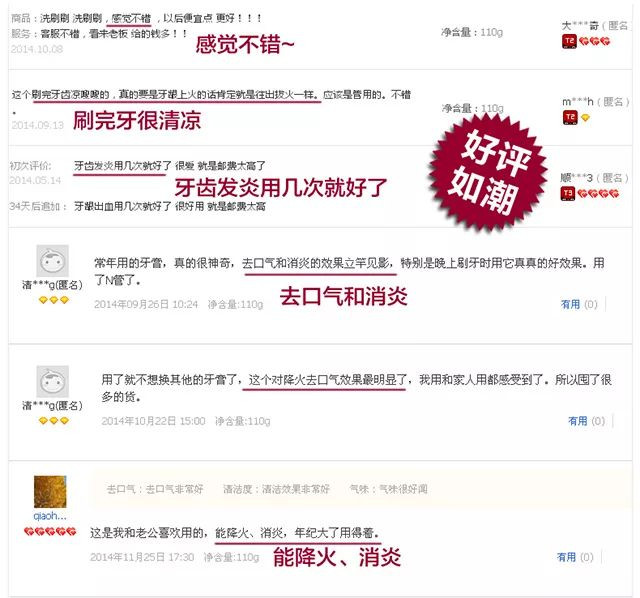Click 有用 (0) on the qiaoh... review
This screenshot has height=598, width=640.
point(575,557)
